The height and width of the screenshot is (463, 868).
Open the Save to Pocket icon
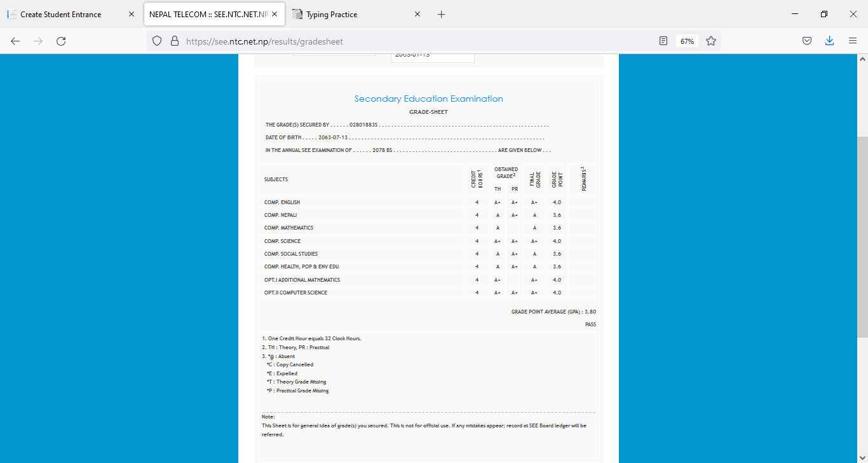[x=806, y=41]
